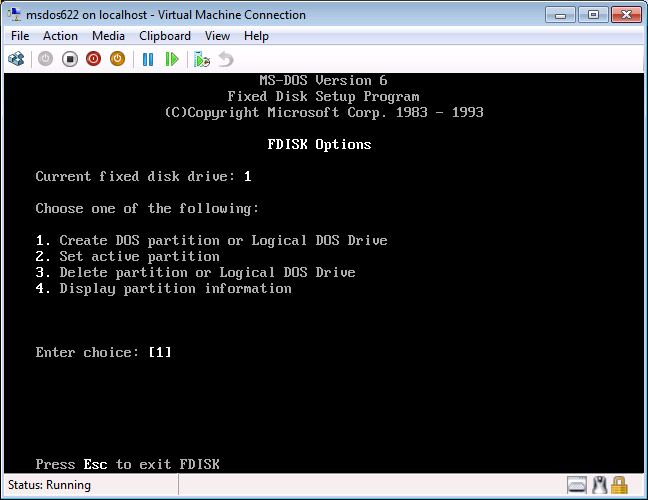The image size is (648, 500).
Task: Click 'Status: Running' in status bar
Action: (49, 485)
